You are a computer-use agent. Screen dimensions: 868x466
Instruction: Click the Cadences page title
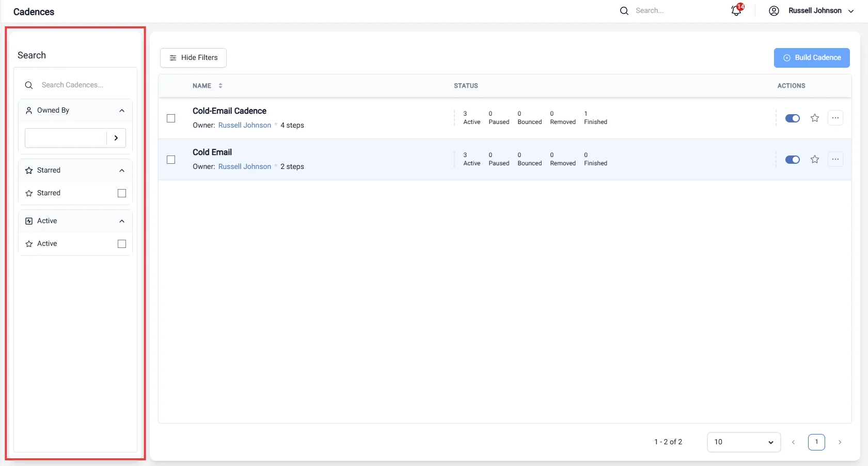[34, 12]
